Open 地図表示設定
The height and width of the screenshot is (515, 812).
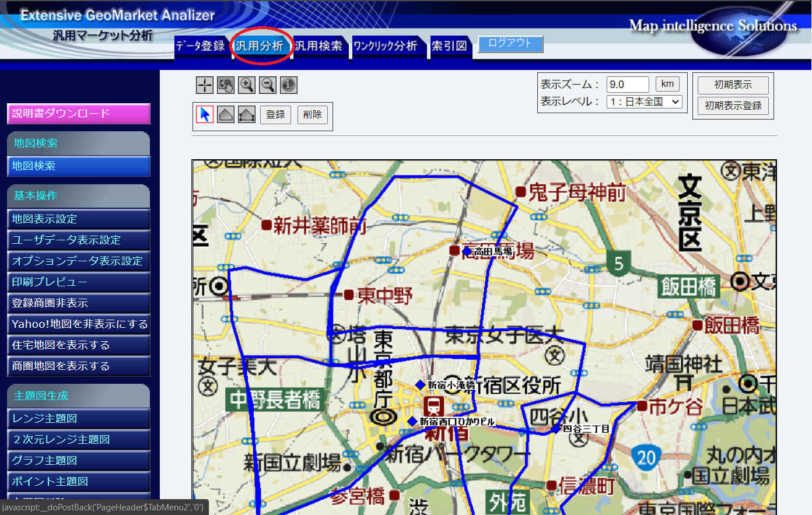(x=79, y=219)
